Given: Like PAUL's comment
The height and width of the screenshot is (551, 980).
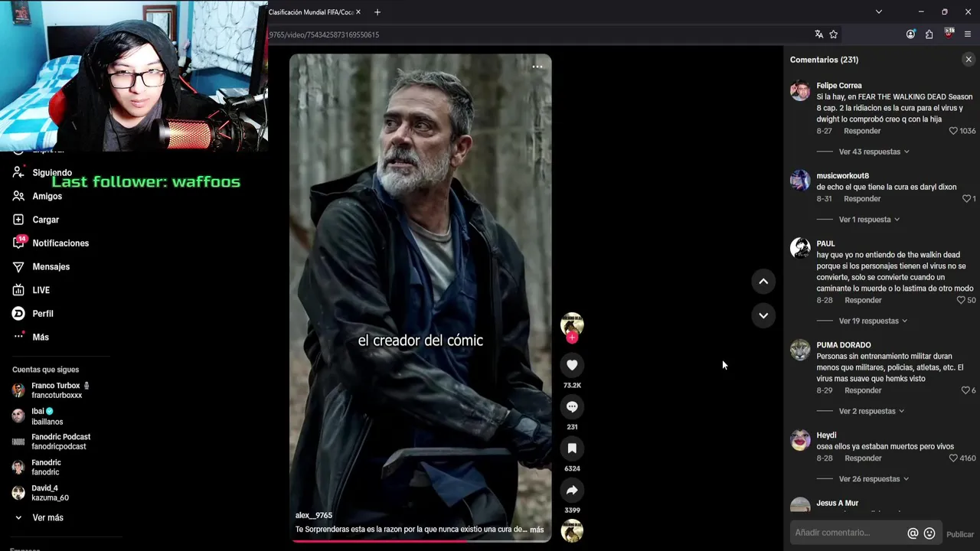Looking at the screenshot, I should pos(961,300).
